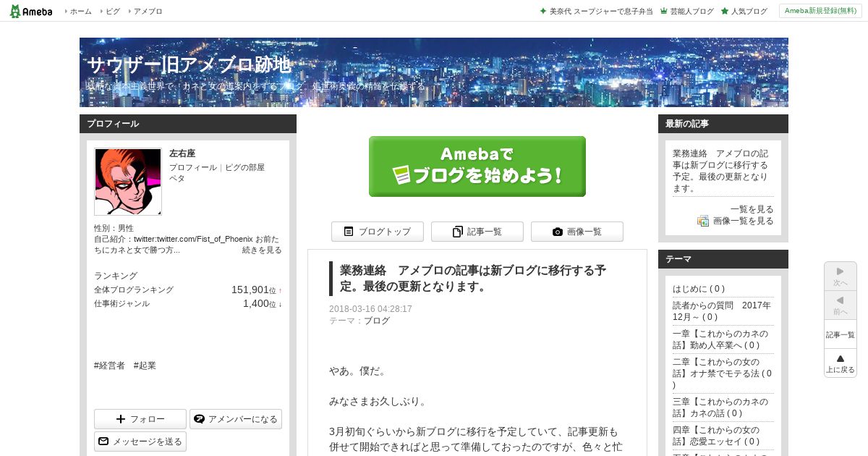The image size is (868, 456).
Task: Click the #起業 hashtag
Action: coord(145,366)
